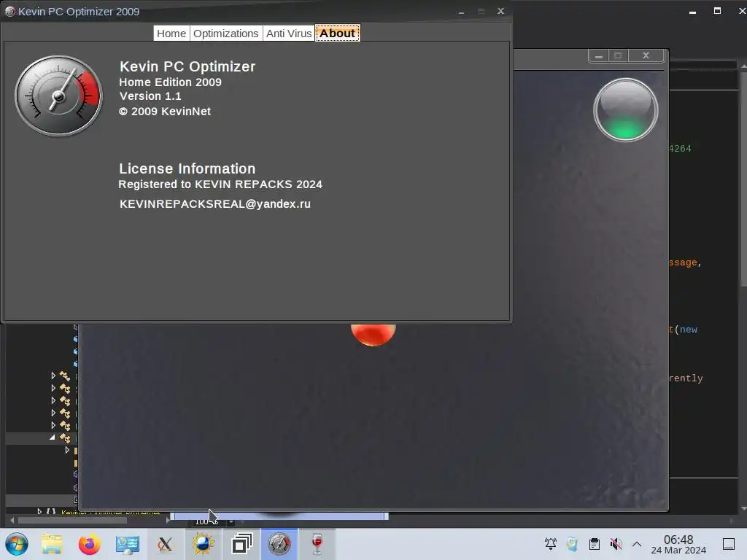Image resolution: width=747 pixels, height=560 pixels.
Task: Click the green '4264' code text
Action: coord(680,149)
